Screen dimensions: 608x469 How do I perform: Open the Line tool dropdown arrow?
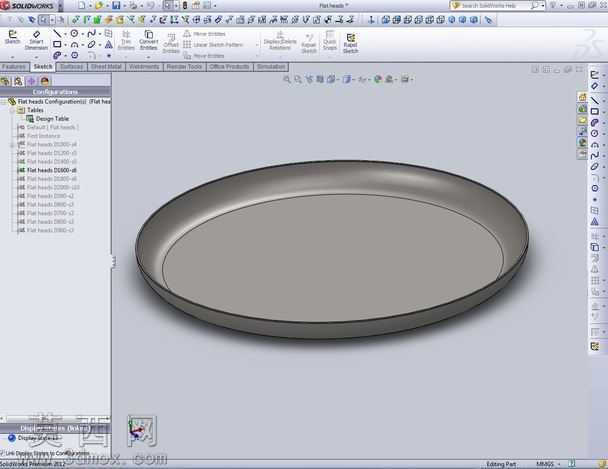tap(65, 34)
